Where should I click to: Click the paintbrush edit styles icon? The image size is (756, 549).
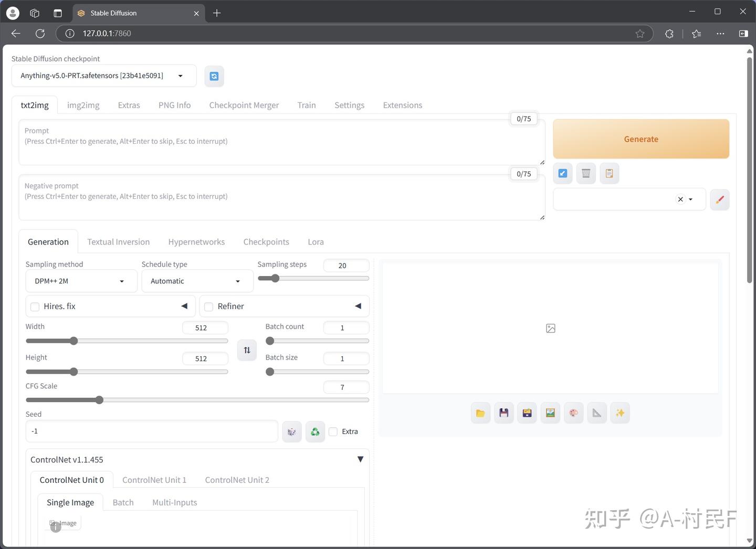tap(719, 199)
